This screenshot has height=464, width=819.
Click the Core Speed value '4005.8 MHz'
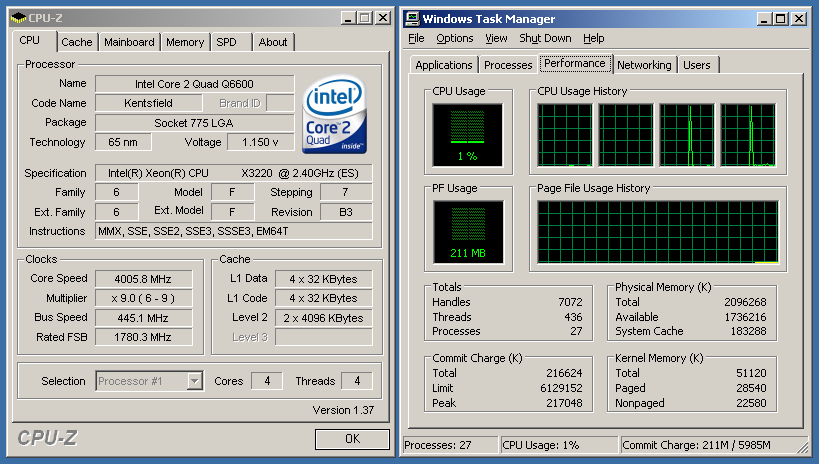point(143,279)
